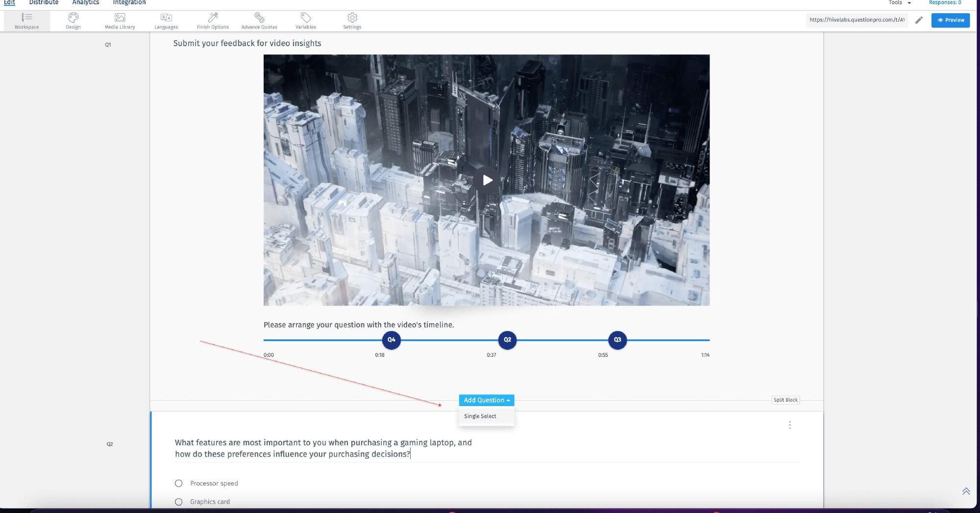Click the Preview button
The height and width of the screenshot is (513, 980).
click(950, 20)
